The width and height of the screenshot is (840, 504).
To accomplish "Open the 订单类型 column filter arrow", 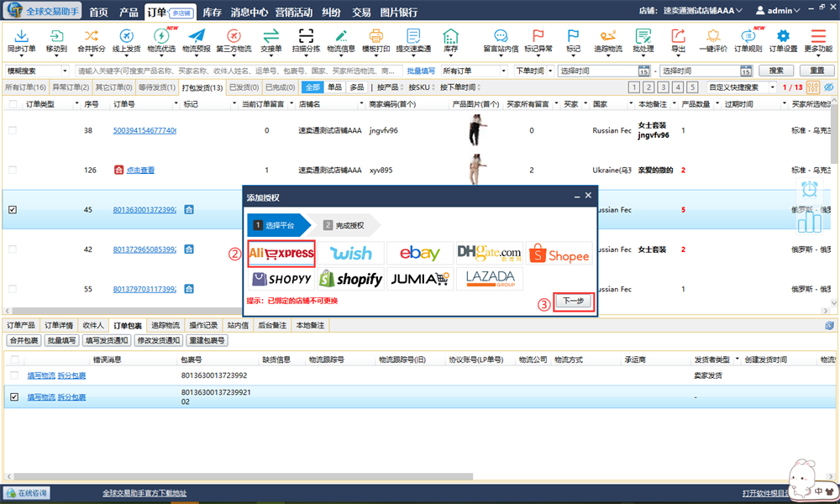I will coord(76,104).
